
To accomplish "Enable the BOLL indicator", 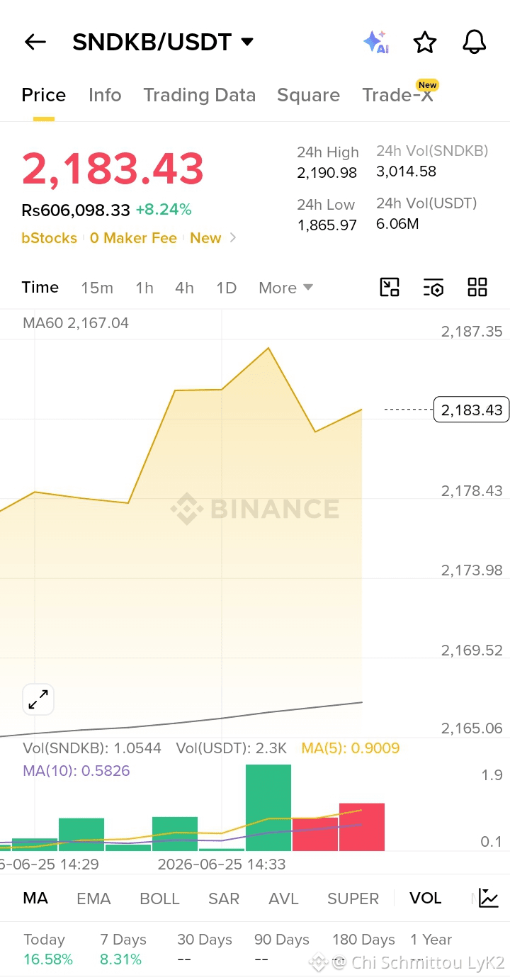I will [x=159, y=899].
